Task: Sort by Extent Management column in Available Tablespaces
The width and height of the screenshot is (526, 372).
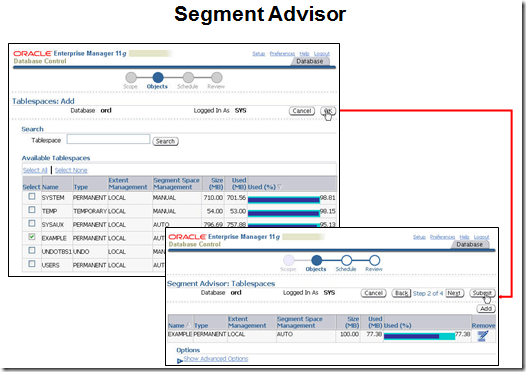Action: pos(128,183)
